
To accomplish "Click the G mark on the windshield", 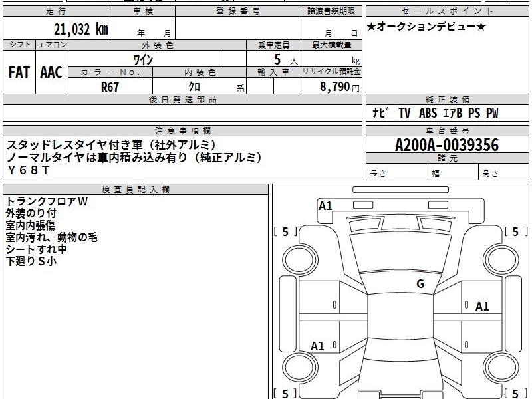I will click(x=420, y=283).
